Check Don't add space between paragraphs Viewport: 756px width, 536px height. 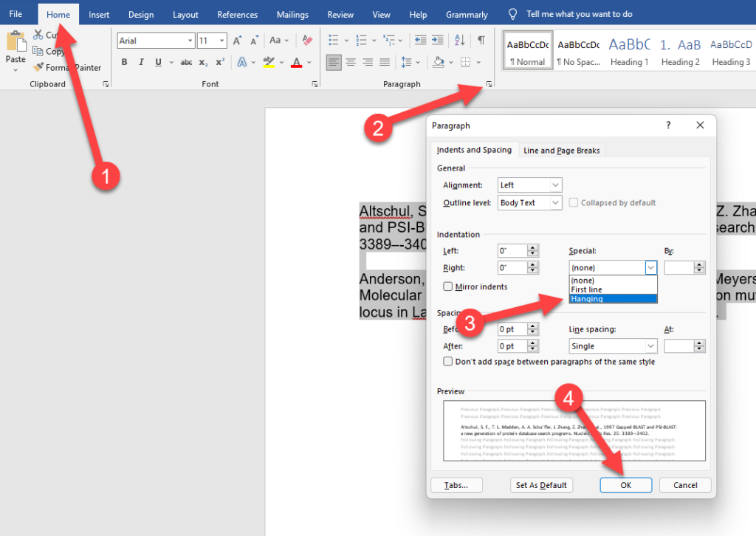(x=448, y=362)
